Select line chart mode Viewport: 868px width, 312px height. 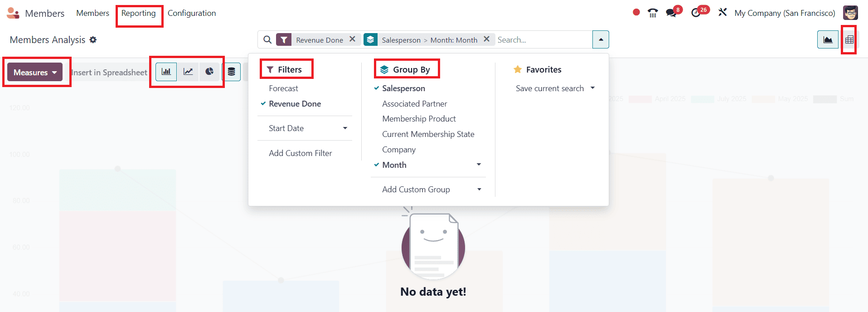[x=188, y=72]
